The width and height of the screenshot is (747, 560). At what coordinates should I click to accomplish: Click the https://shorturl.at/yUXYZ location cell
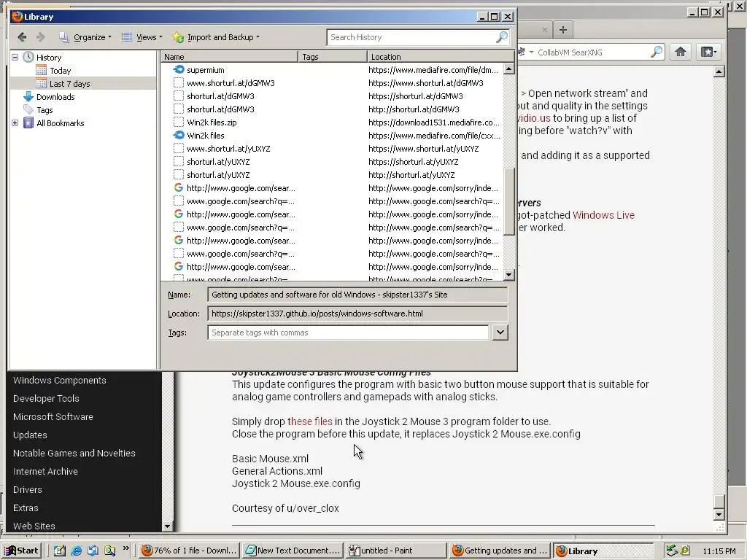[413, 162]
